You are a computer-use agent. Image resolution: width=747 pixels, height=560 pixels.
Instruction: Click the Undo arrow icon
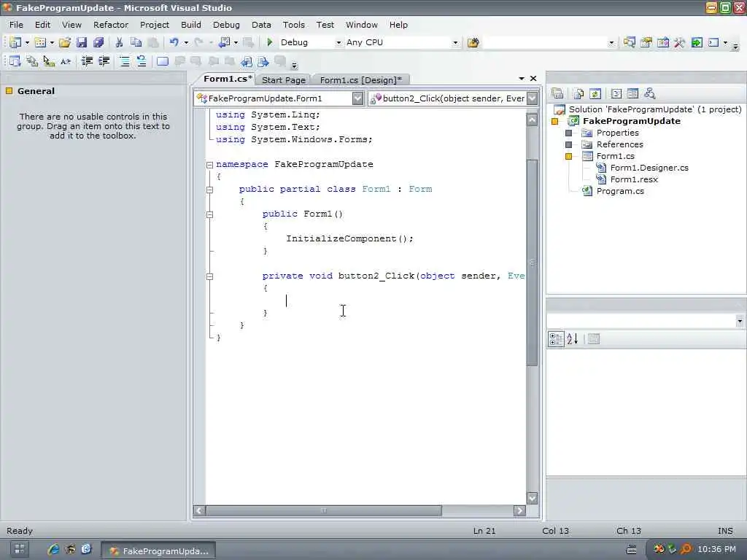tap(174, 42)
